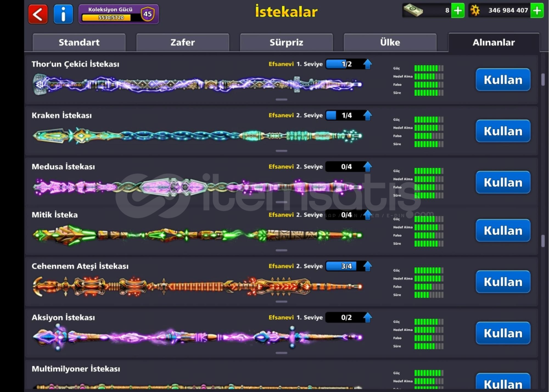
Task: Click the Medusa 0/4 progress bar
Action: (345, 167)
